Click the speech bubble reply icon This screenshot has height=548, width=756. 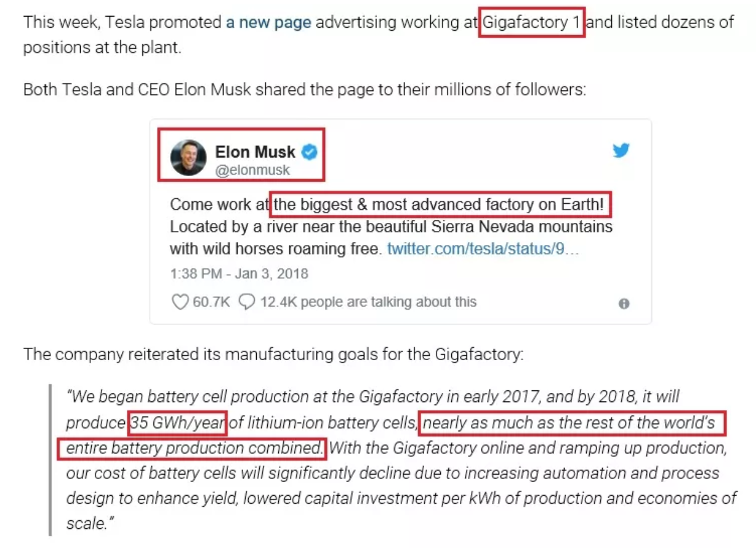click(247, 302)
